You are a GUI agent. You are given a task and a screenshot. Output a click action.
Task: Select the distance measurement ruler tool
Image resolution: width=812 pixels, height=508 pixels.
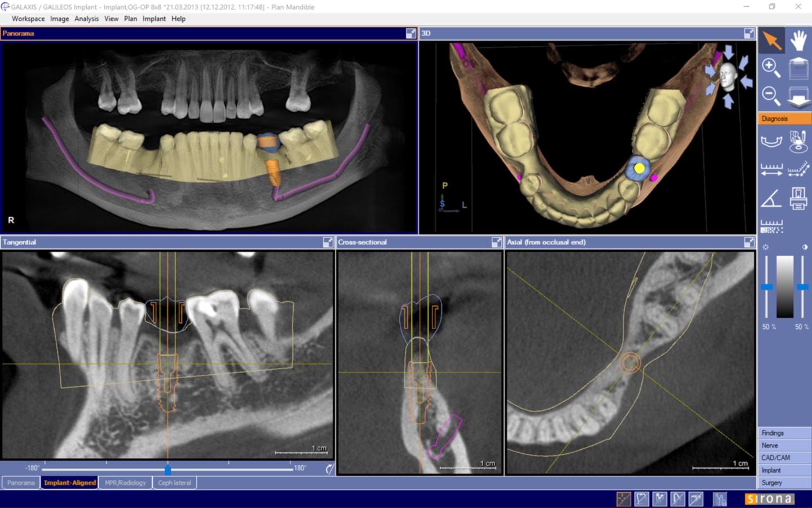coord(771,169)
